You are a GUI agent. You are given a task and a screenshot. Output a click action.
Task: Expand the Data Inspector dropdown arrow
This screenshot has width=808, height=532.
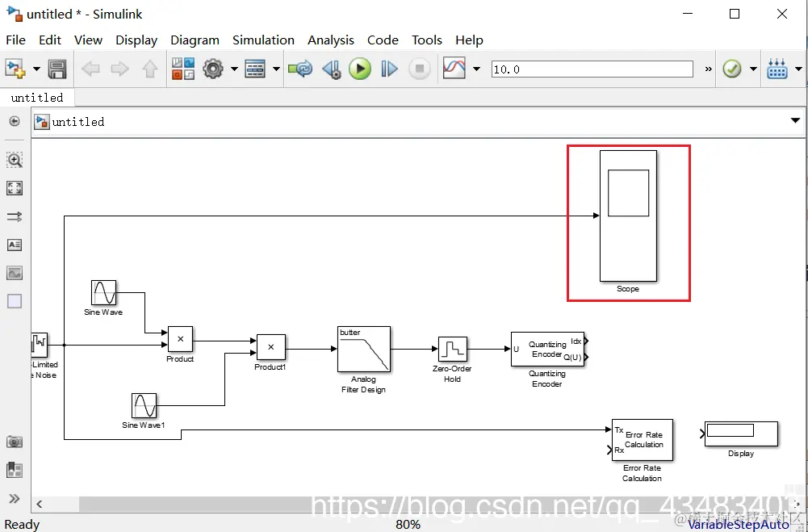477,69
